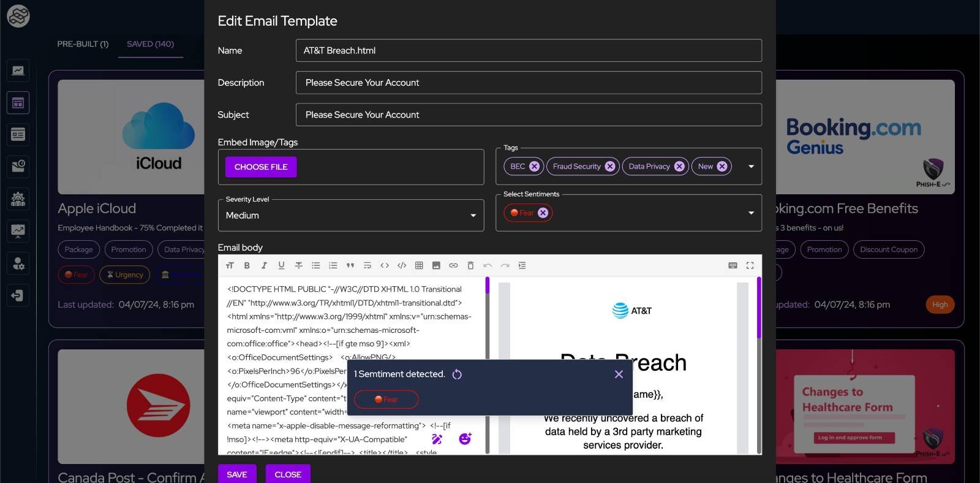
Task: Click the High severity badge on Booking.com card
Action: point(940,305)
